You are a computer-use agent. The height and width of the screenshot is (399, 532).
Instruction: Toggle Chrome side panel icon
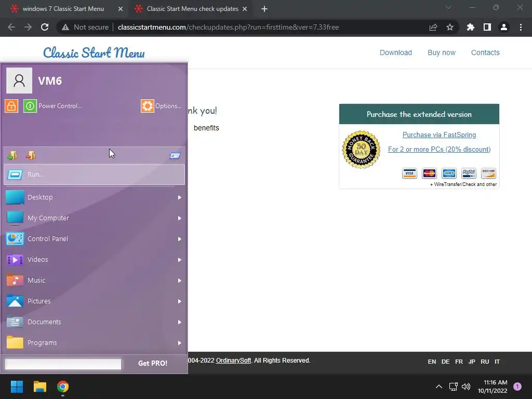pos(487,27)
